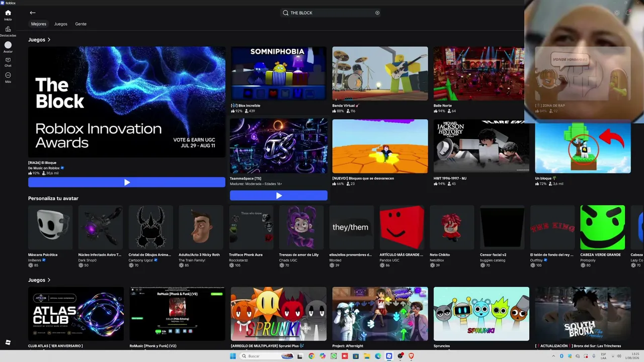Select the Neto Chikito avatar item
Viewport: 644px width, 362px height.
(x=452, y=227)
